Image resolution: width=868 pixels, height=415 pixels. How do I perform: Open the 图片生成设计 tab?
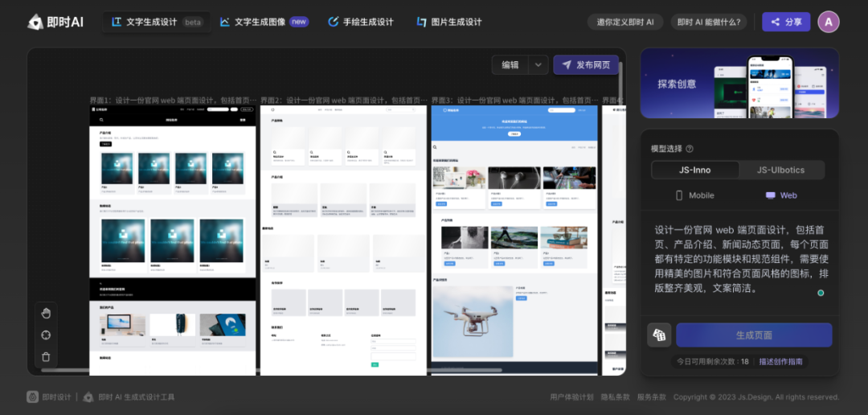point(449,22)
